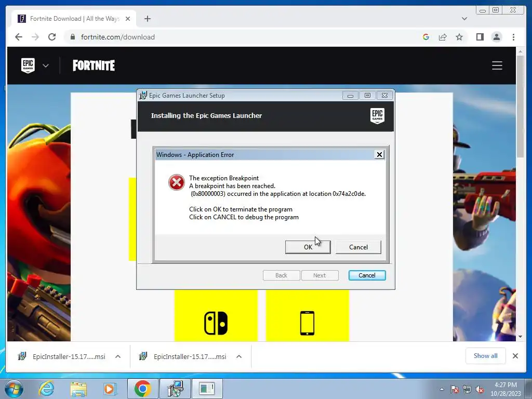Open Windows Media Player from the taskbar
This screenshot has height=399, width=532.
click(x=110, y=389)
